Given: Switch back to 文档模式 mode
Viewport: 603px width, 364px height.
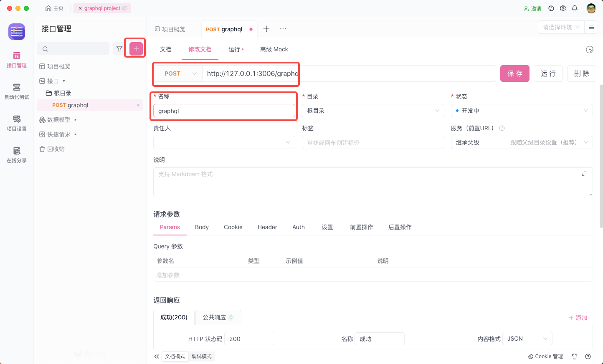Looking at the screenshot, I should 175,356.
